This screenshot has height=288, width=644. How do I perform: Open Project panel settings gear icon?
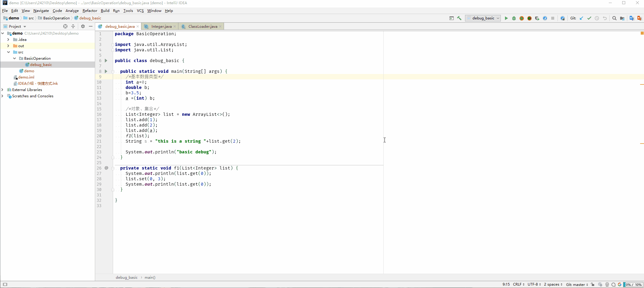[x=83, y=26]
